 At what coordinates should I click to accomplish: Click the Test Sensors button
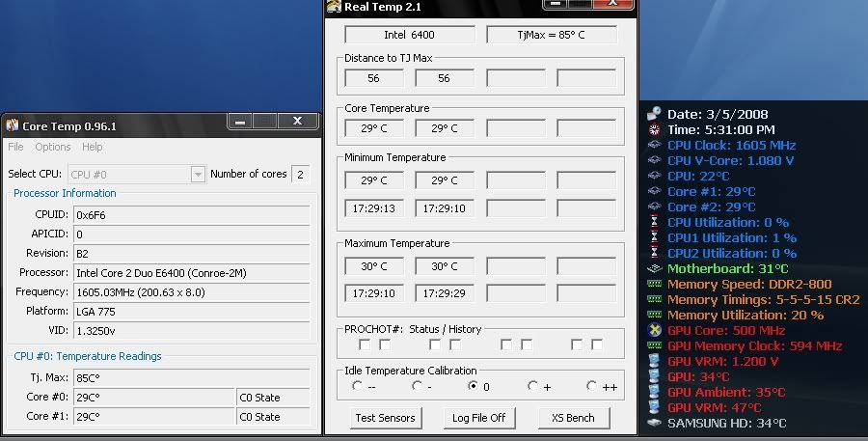(x=385, y=418)
